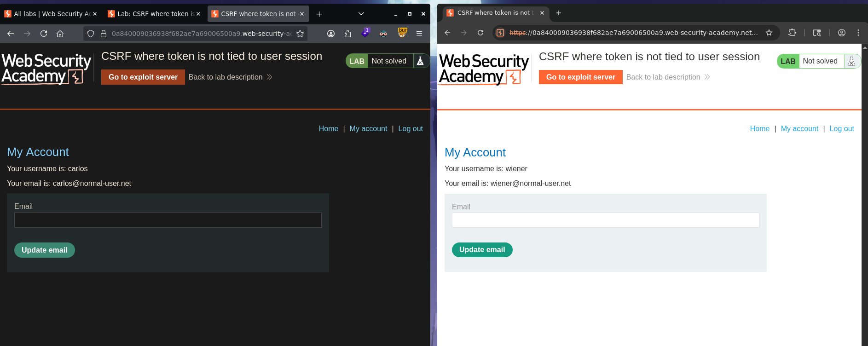Click Chrome page scrollbar up arrow
Viewport: 868px width, 346px height.
(x=865, y=47)
